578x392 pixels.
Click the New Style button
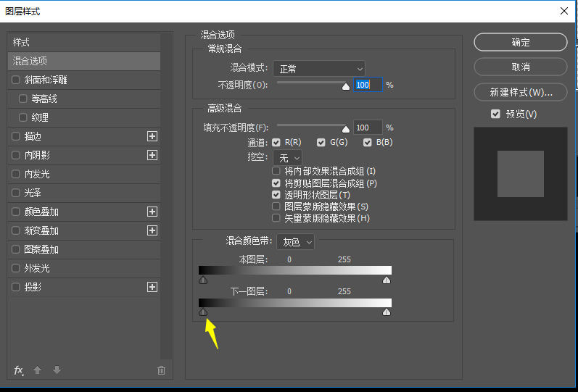520,92
